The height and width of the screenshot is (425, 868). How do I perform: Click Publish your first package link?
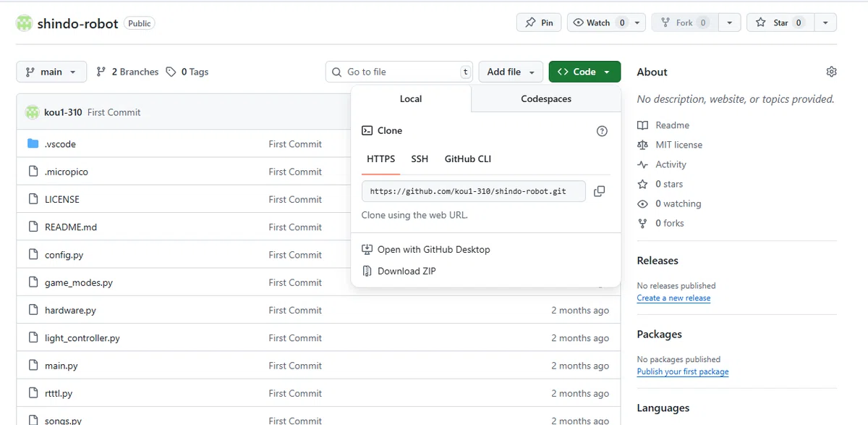pos(683,372)
